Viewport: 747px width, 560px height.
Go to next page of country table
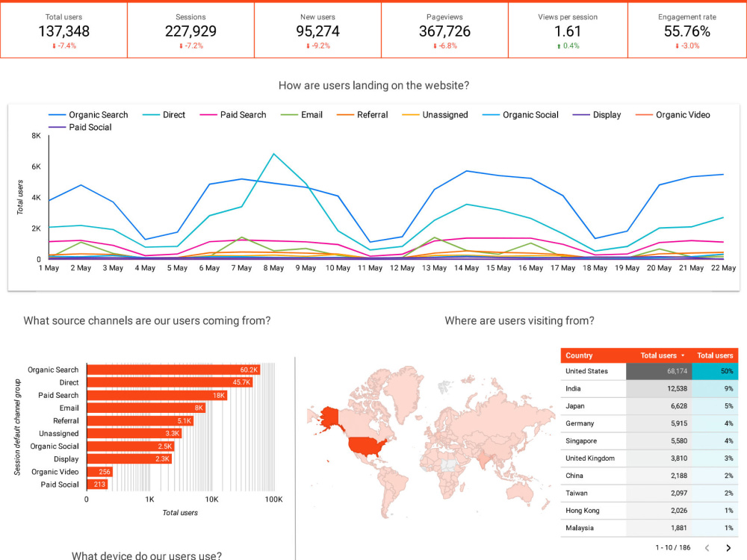728,547
